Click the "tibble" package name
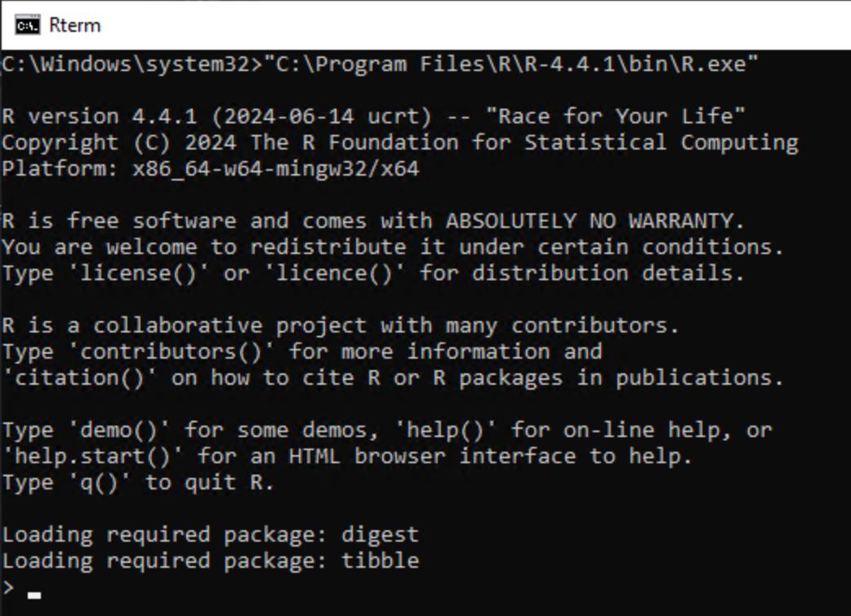Screen dimensions: 851x616 [x=380, y=560]
